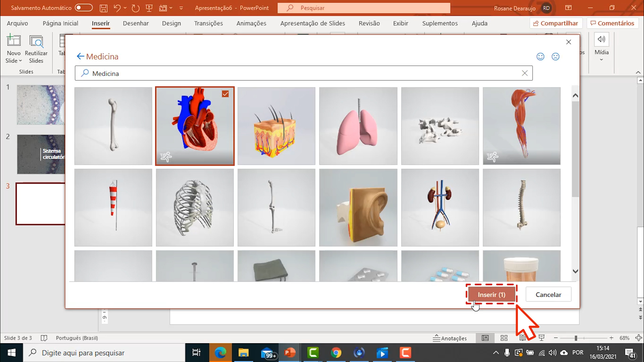Open the Mídia dropdown
This screenshot has height=362, width=644.
pos(601,60)
